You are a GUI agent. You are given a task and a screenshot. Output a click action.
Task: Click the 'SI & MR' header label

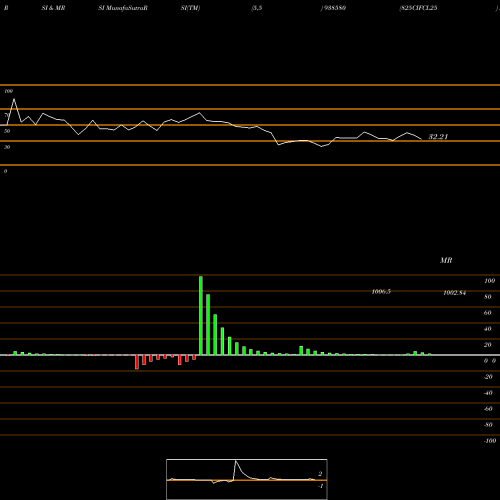tap(53, 8)
